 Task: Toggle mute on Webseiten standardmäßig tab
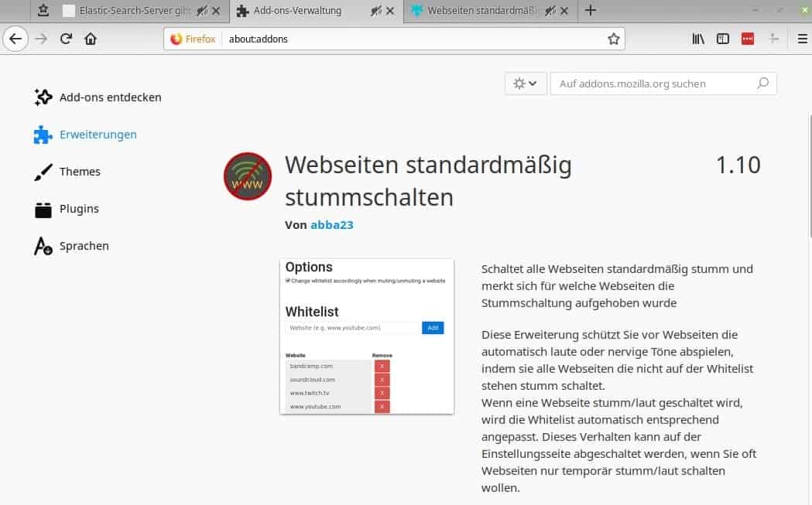tap(550, 11)
